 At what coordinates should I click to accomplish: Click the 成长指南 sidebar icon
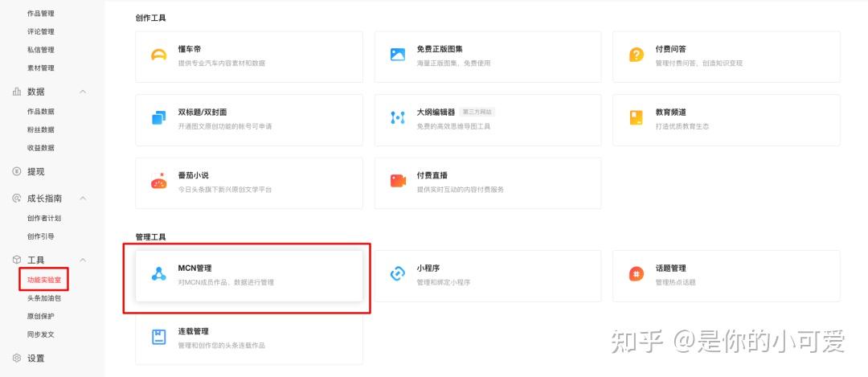point(17,199)
